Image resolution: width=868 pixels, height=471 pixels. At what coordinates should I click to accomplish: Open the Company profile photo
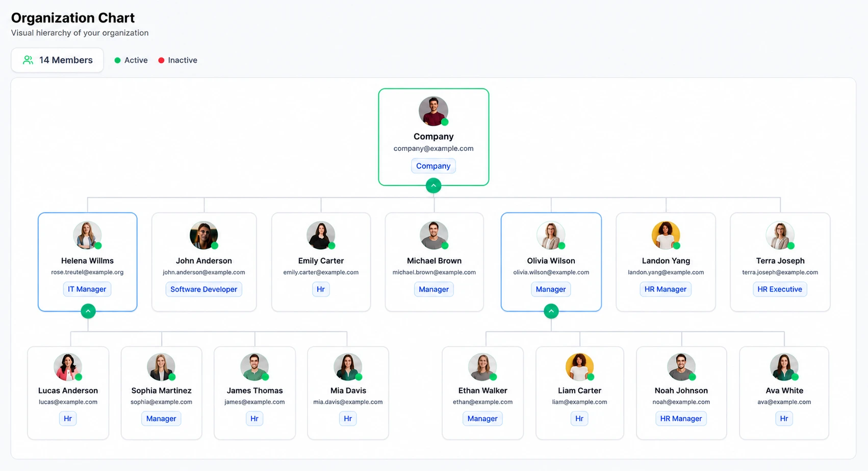coord(433,111)
